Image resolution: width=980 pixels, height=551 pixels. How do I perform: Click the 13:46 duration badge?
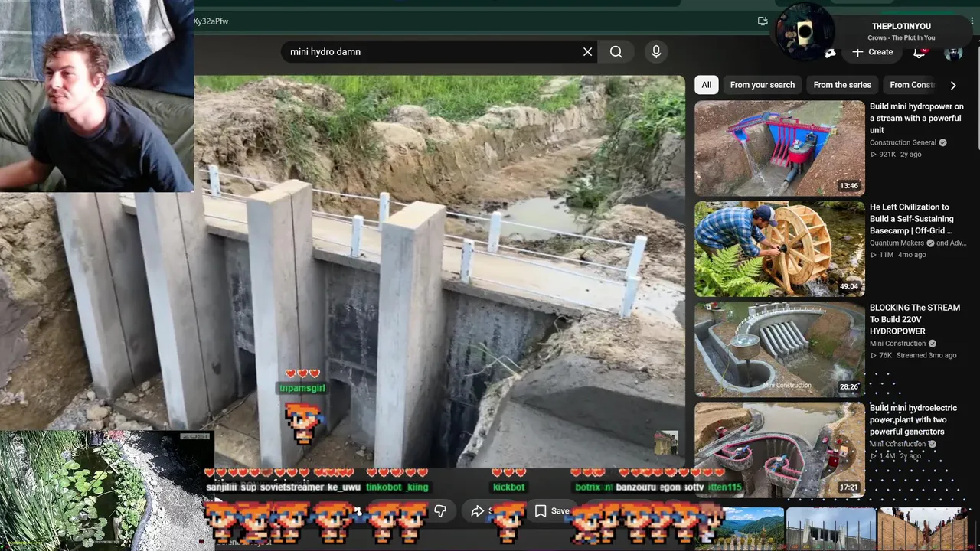(848, 186)
